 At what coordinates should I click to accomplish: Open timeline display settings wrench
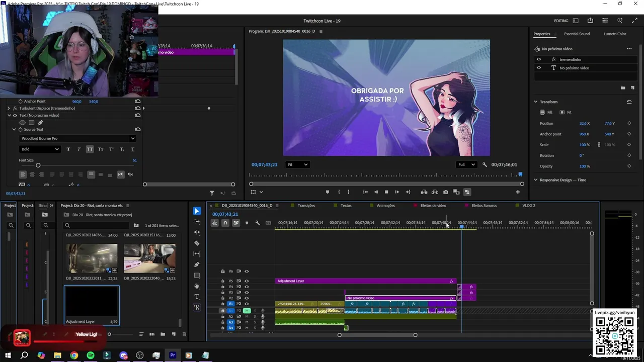coord(258,223)
